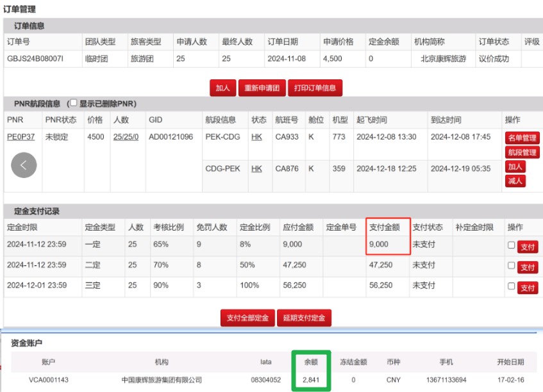Pay the 三定 deposit with 支付 button

(527, 288)
